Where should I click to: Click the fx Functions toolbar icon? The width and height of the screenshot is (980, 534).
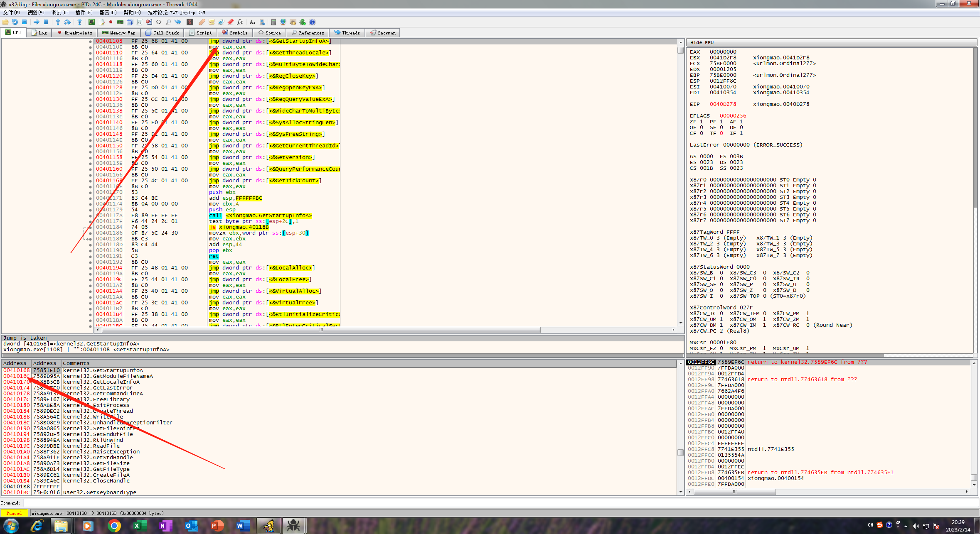click(240, 22)
